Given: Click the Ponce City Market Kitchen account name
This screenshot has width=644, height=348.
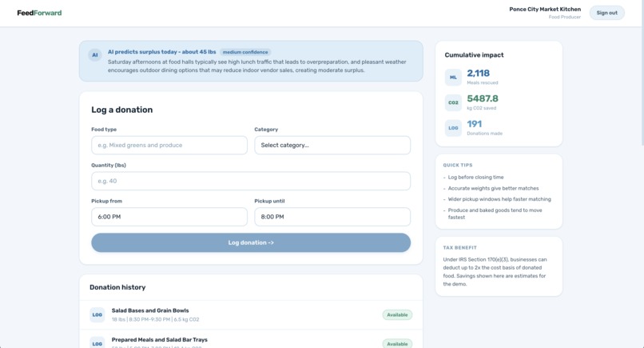Looking at the screenshot, I should [545, 9].
